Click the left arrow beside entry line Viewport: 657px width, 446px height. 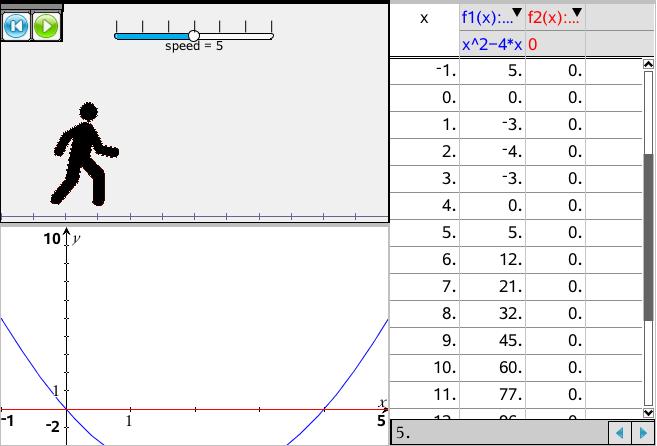(621, 434)
